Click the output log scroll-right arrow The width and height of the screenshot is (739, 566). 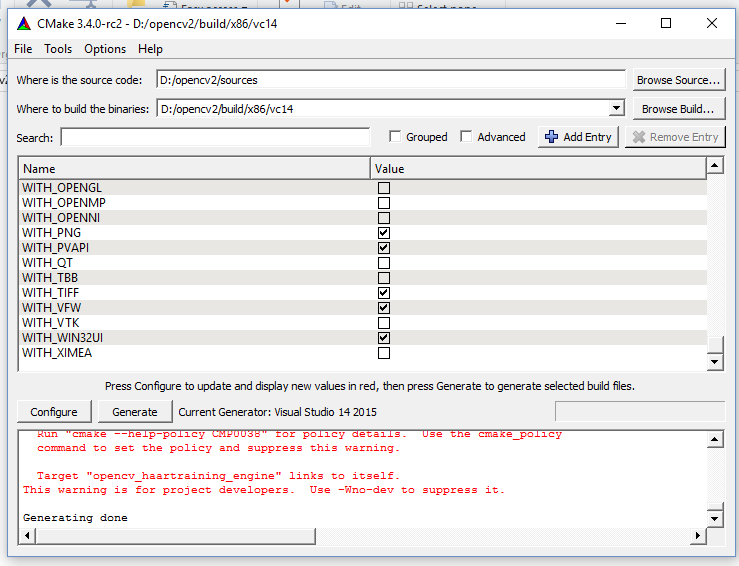tap(698, 536)
